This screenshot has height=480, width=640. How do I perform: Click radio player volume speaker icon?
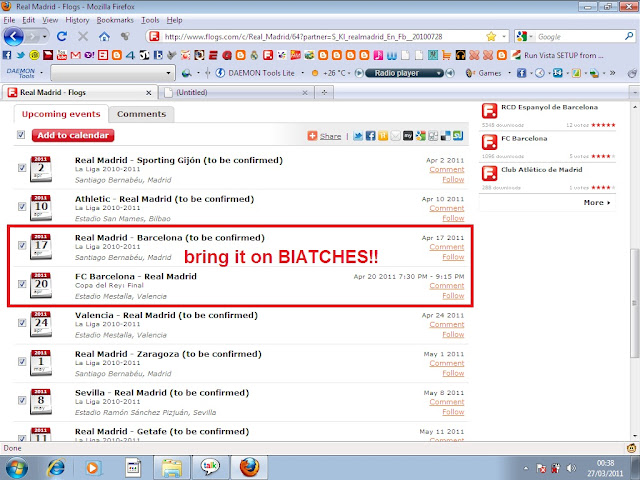click(450, 73)
